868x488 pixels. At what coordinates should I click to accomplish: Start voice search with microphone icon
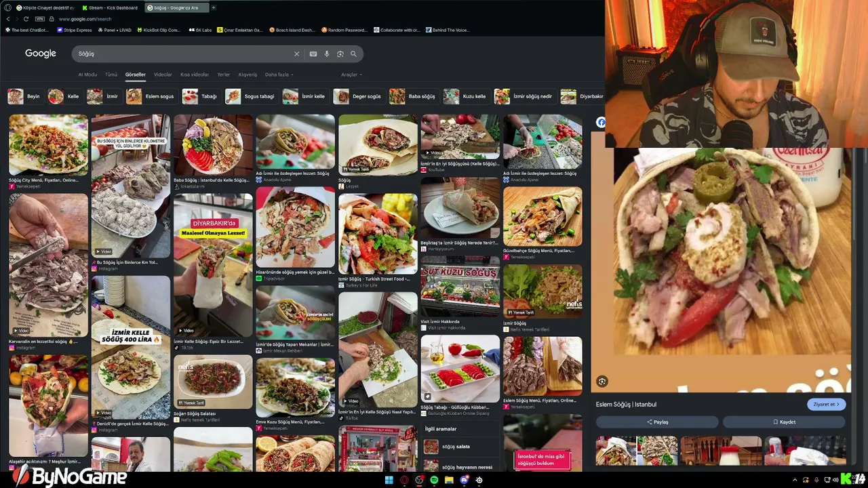point(327,54)
